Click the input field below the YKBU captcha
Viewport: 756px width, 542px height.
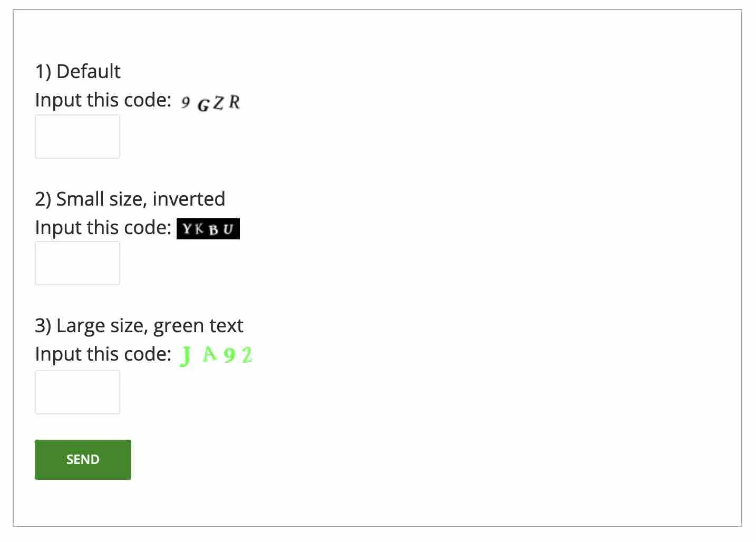pos(77,263)
